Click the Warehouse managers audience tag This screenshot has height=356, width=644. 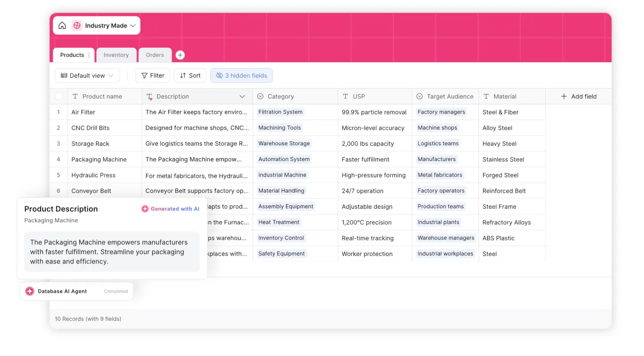point(446,238)
